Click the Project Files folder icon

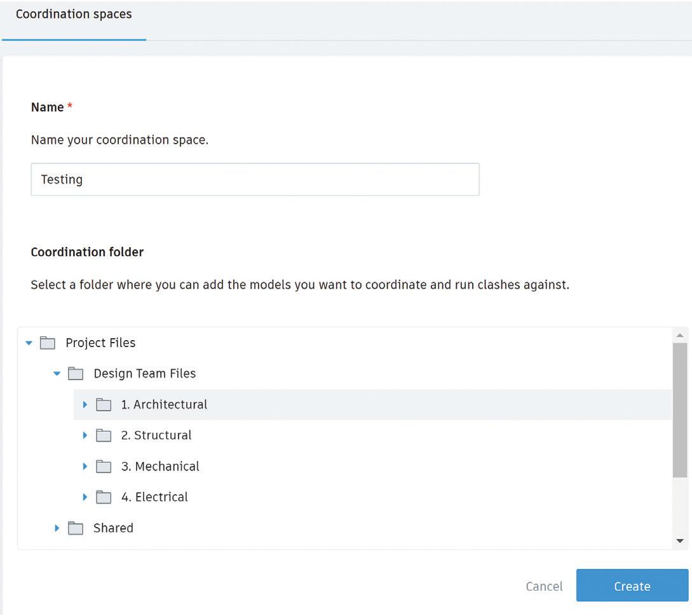pos(48,343)
